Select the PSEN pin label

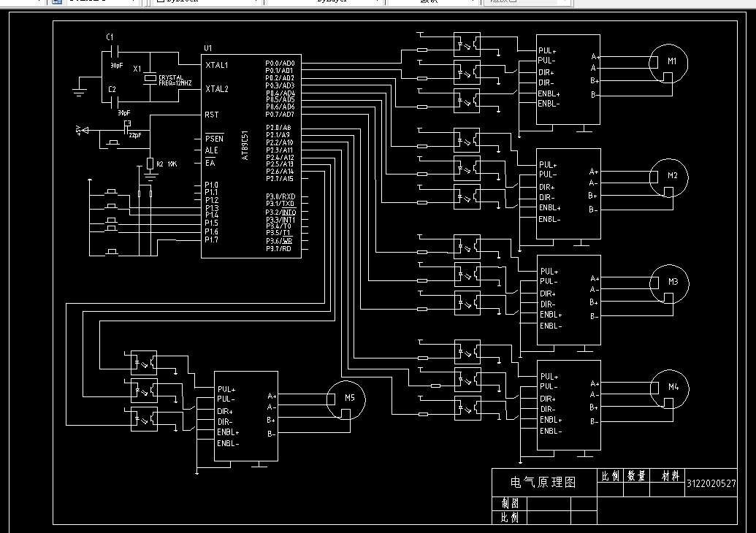coord(214,139)
